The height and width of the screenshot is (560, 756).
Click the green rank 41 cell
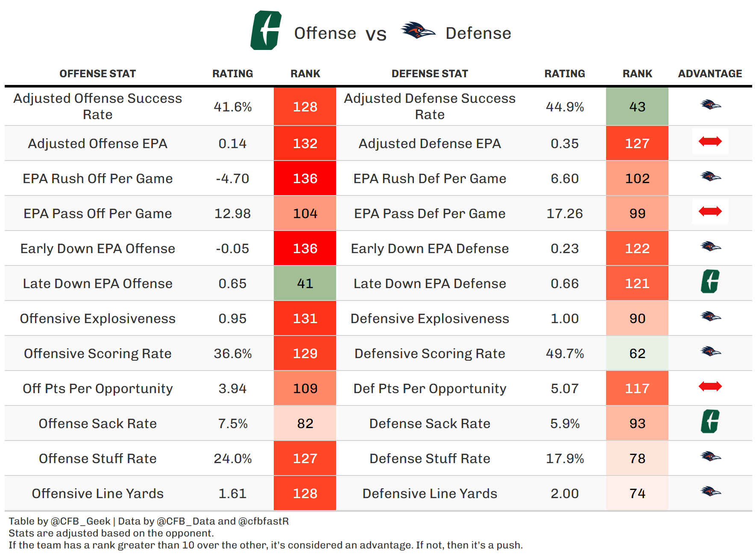click(x=305, y=283)
